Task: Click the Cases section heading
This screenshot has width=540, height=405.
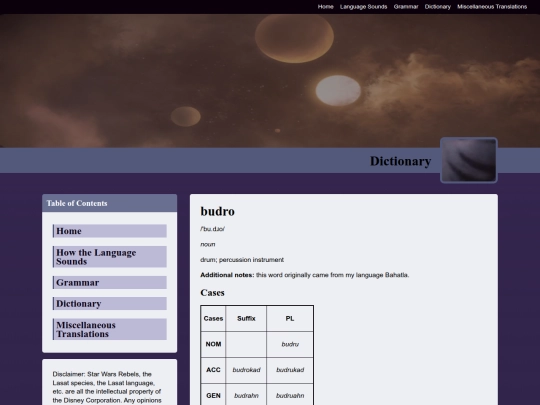Action: (212, 293)
